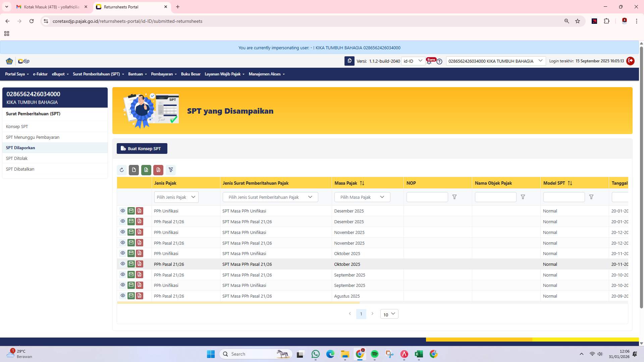Click the DJP logo in the header
Viewport: 644px width, 362px height.
coord(23,61)
